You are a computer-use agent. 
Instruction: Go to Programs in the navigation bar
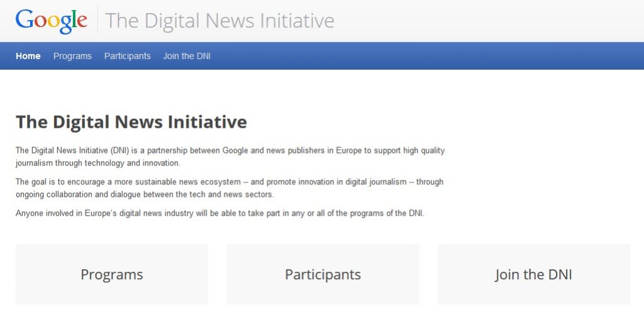click(72, 56)
